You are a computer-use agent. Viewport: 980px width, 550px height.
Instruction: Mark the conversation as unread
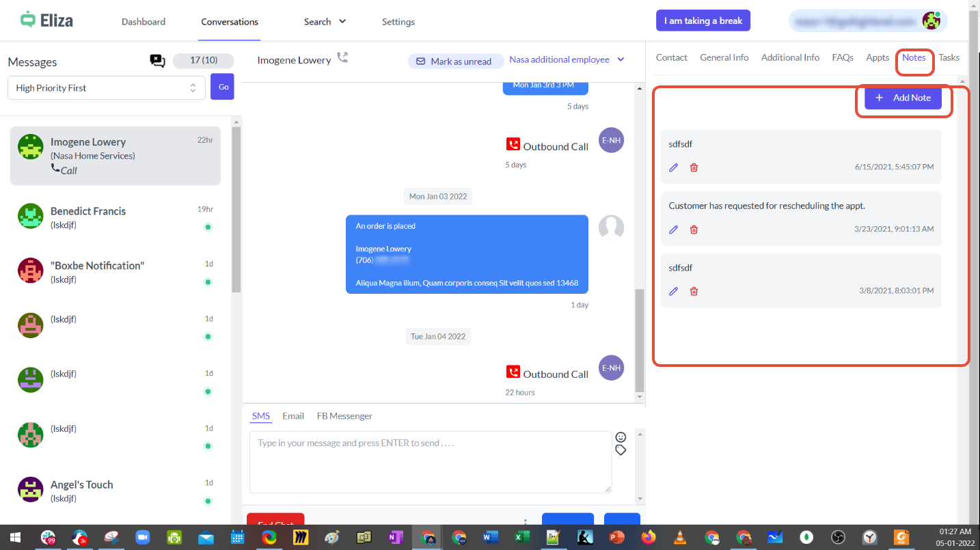pos(454,61)
